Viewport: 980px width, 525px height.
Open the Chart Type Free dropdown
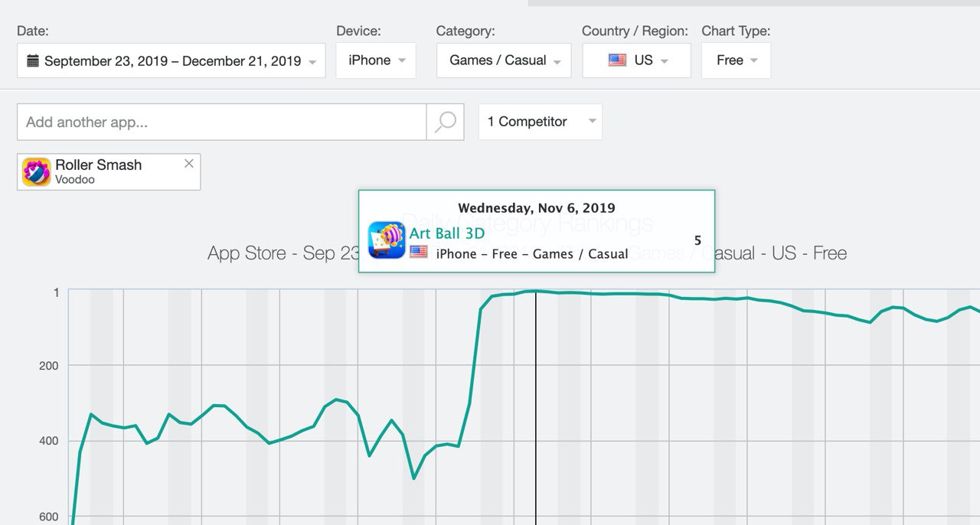point(736,60)
